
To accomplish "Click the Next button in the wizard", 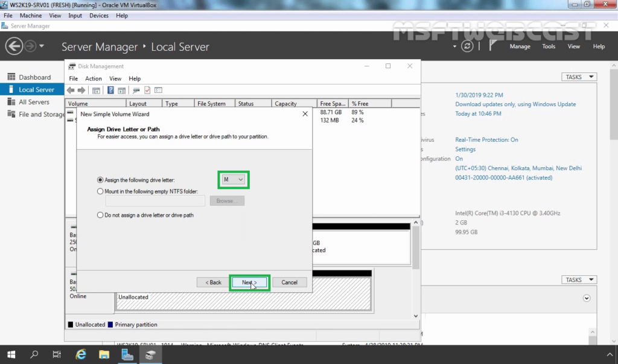I will (x=249, y=283).
